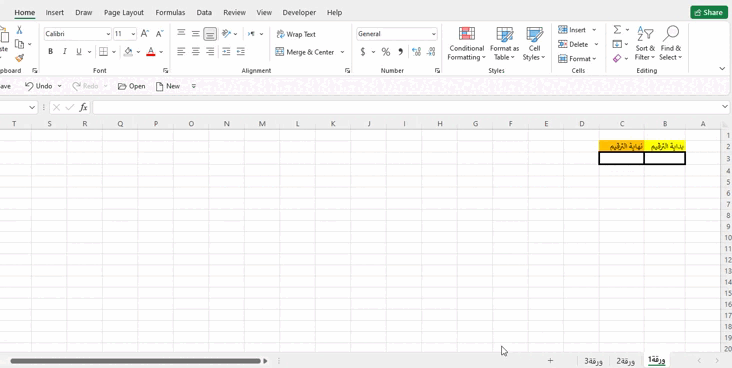732x368 pixels.
Task: Open Format as Table gallery
Action: pyautogui.click(x=504, y=44)
